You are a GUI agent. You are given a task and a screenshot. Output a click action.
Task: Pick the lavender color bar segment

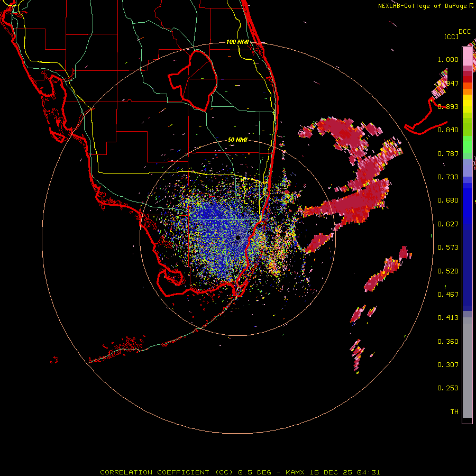(467, 168)
